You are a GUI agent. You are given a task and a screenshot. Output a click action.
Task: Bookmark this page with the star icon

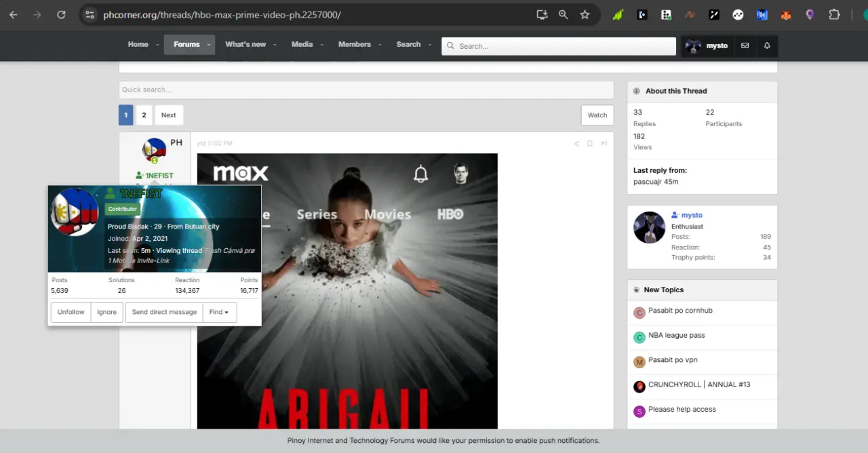[585, 14]
